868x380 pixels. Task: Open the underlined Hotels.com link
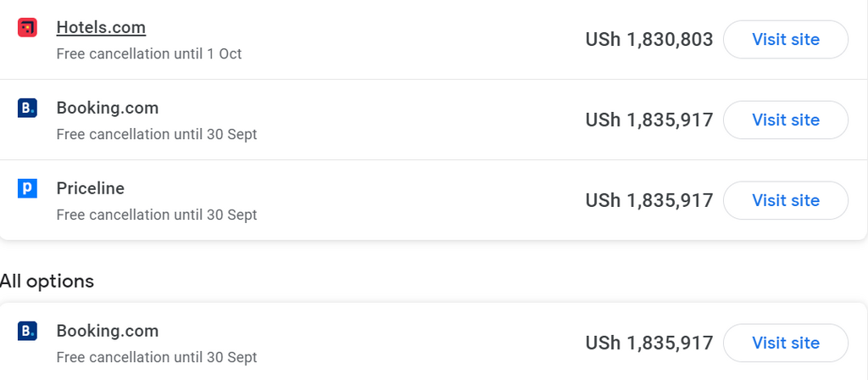click(101, 27)
